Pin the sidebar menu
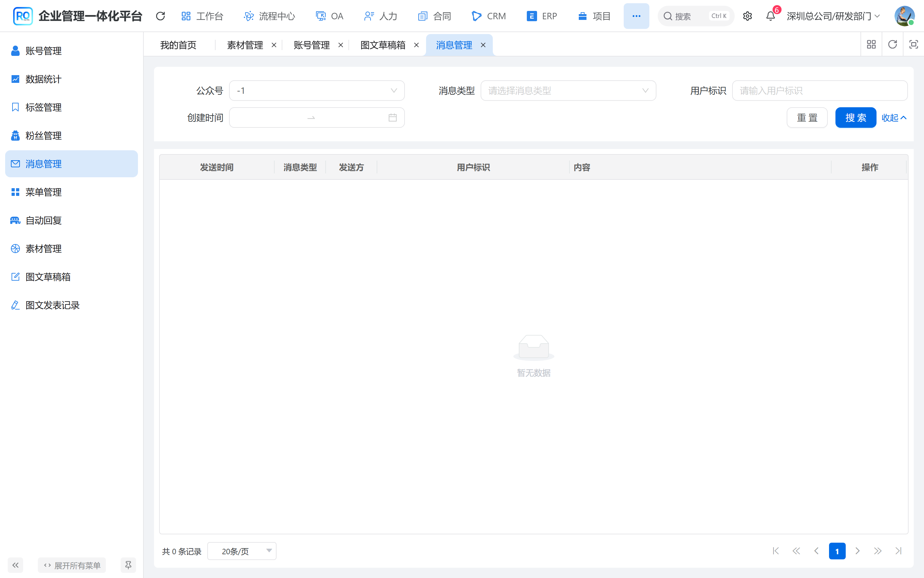The height and width of the screenshot is (578, 924). coord(128,565)
